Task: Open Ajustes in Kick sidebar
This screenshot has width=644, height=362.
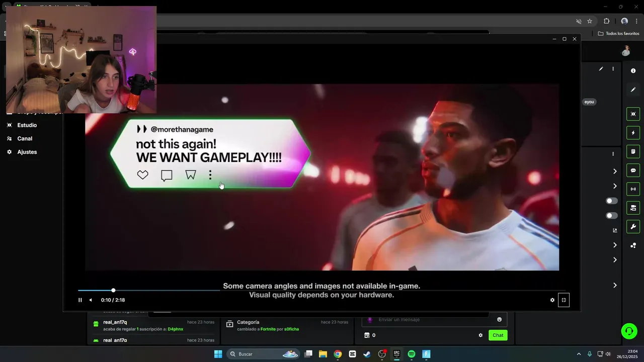Action: pyautogui.click(x=27, y=152)
